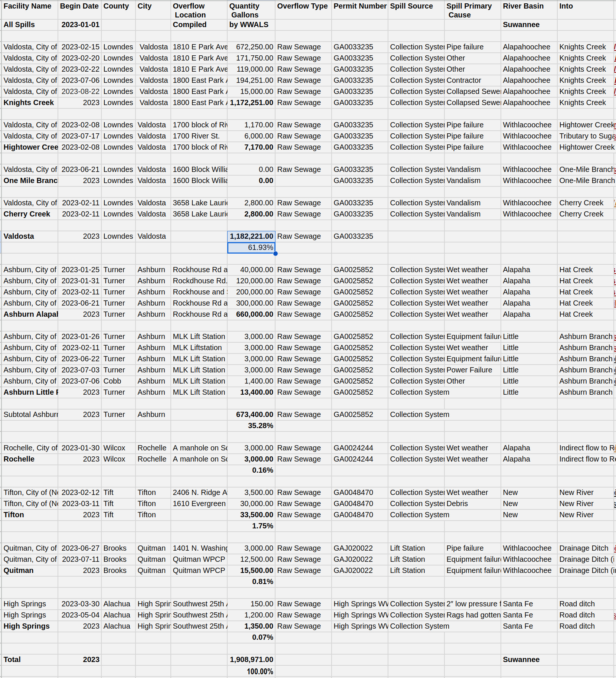Select the 'All Spills' cell
Viewport: 616px width, 678px height.
[x=30, y=25]
